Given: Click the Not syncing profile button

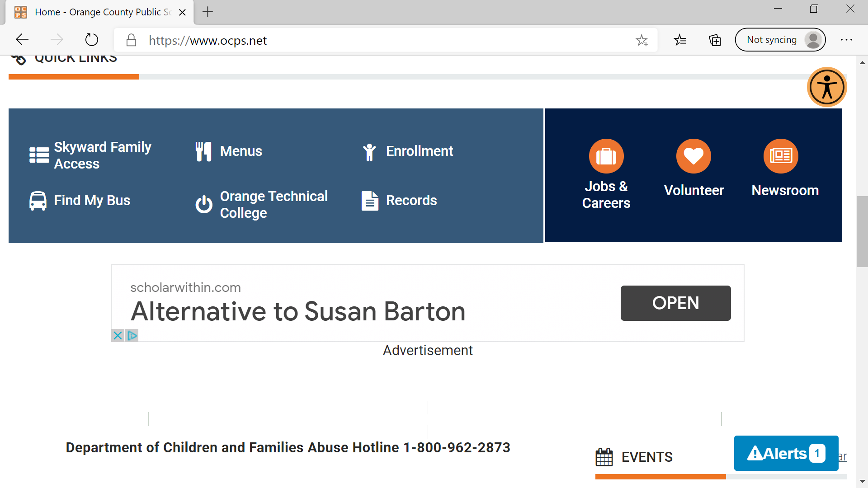Looking at the screenshot, I should pos(780,40).
